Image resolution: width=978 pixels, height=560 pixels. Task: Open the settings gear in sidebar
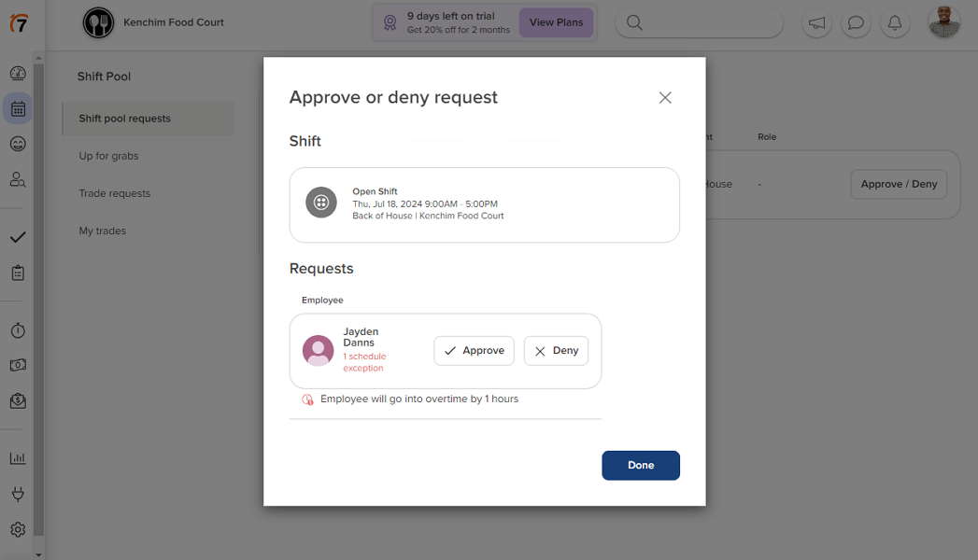tap(18, 528)
